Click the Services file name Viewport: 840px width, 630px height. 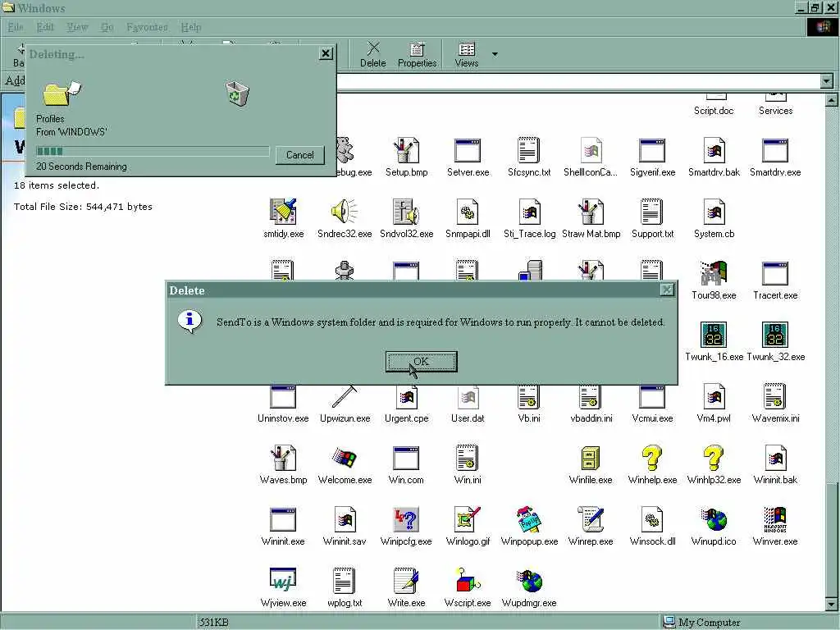coord(776,111)
